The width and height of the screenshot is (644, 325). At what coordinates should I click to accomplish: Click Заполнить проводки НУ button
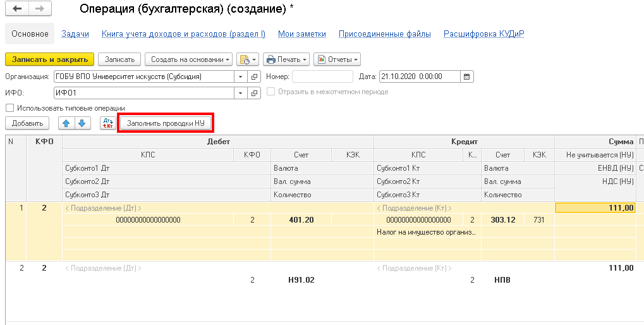click(166, 123)
